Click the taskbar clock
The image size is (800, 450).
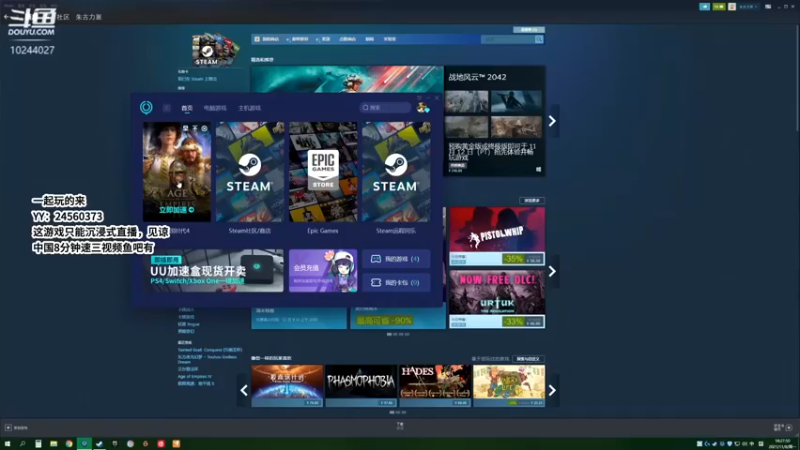coord(782,444)
